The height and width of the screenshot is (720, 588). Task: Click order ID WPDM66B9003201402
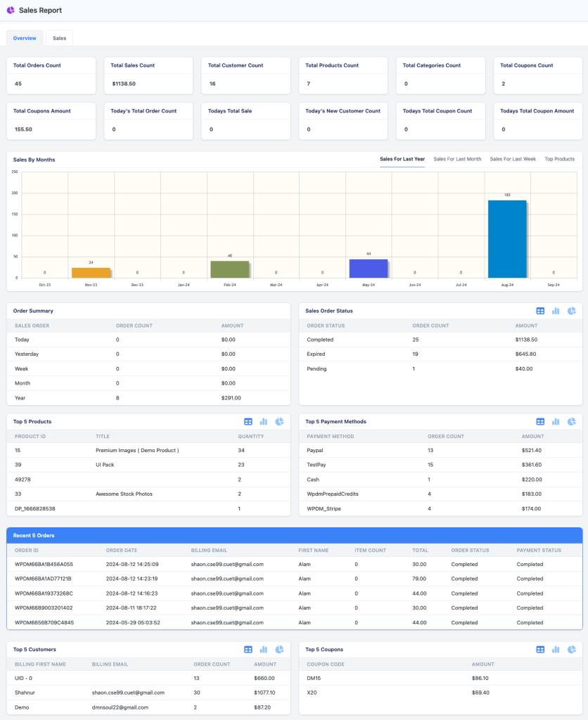44,608
